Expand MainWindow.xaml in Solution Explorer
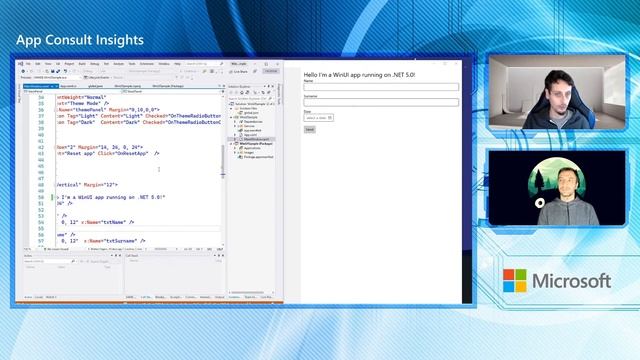Screen dimensions: 640x360 235,139
